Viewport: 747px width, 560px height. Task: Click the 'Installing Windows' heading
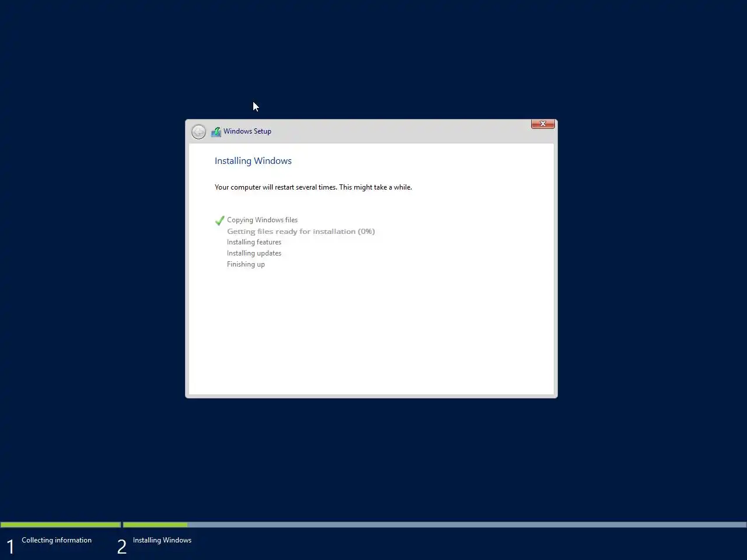253,161
